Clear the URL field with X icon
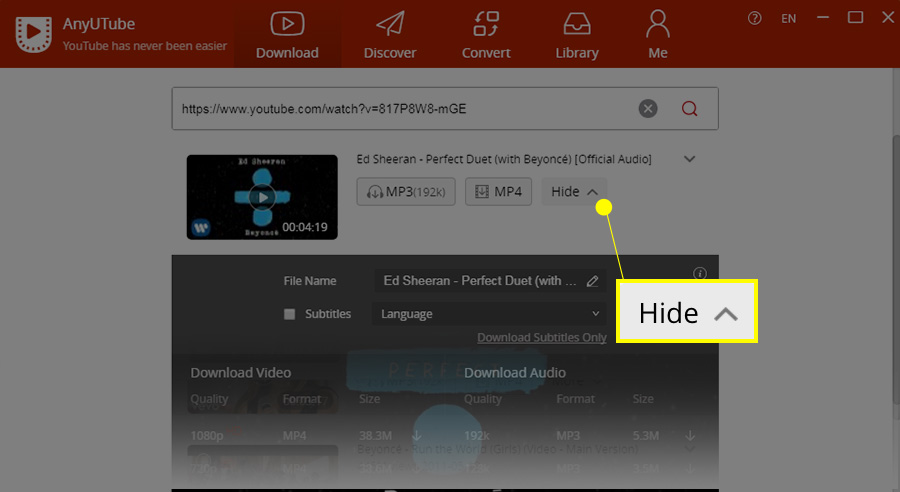900x492 pixels. (648, 109)
